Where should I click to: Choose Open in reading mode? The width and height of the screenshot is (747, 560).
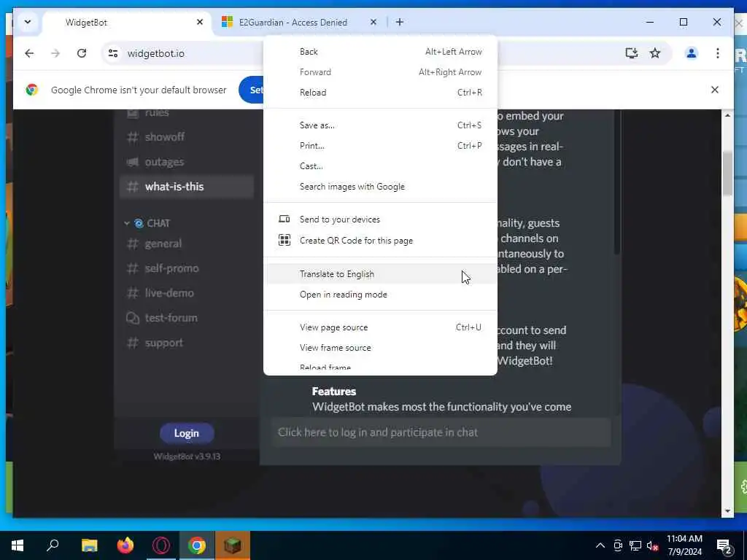pos(380,295)
